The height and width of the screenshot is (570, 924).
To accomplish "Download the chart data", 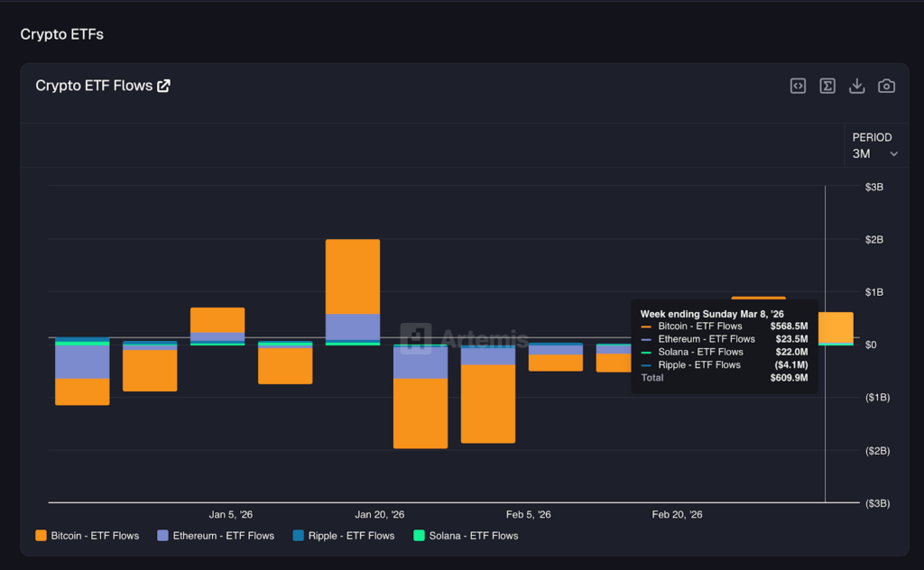I will 857,86.
